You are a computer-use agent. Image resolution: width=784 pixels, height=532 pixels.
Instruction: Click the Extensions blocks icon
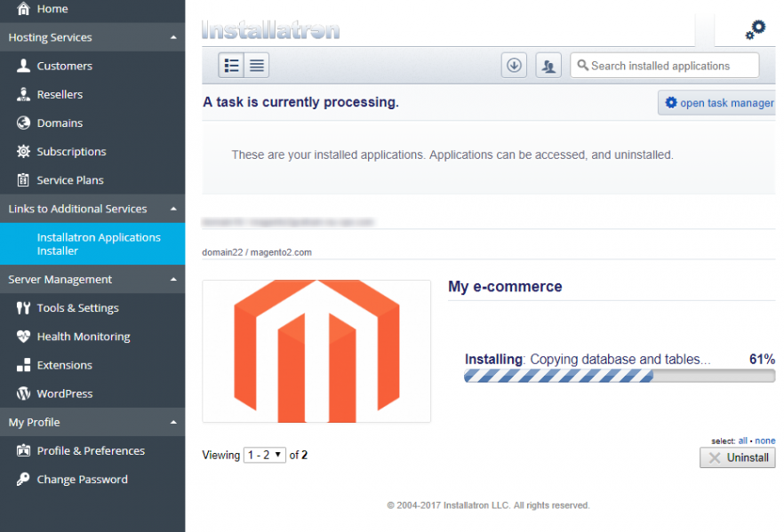click(x=23, y=365)
